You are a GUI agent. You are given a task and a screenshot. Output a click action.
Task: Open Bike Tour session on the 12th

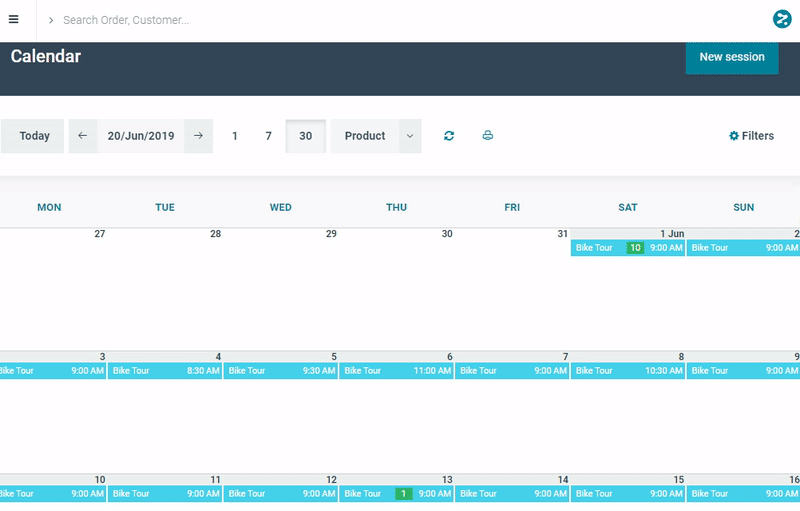[x=281, y=494]
